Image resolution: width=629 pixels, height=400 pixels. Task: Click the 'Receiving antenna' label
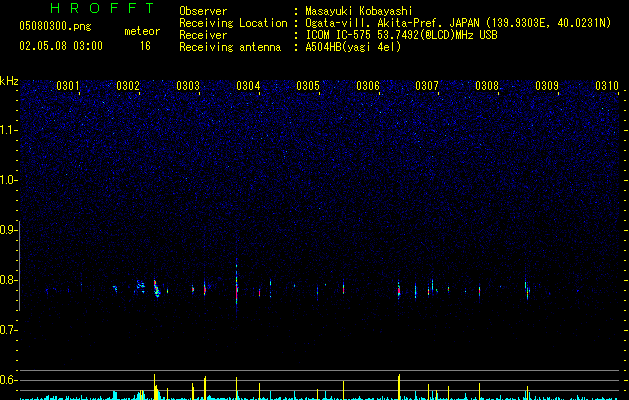click(x=230, y=47)
